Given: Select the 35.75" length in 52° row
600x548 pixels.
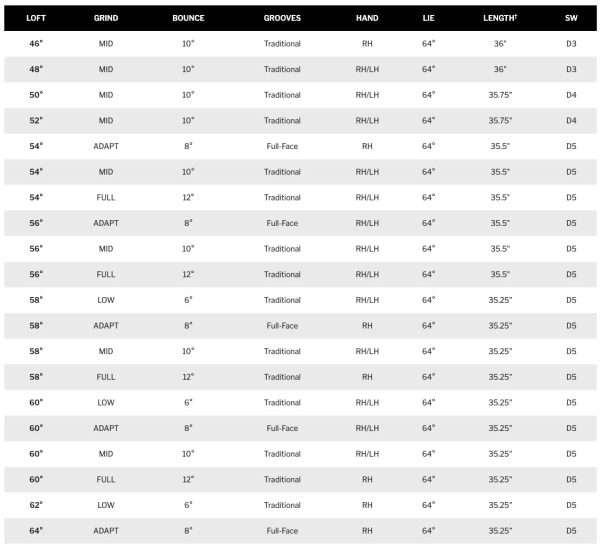Looking at the screenshot, I should (x=500, y=121).
